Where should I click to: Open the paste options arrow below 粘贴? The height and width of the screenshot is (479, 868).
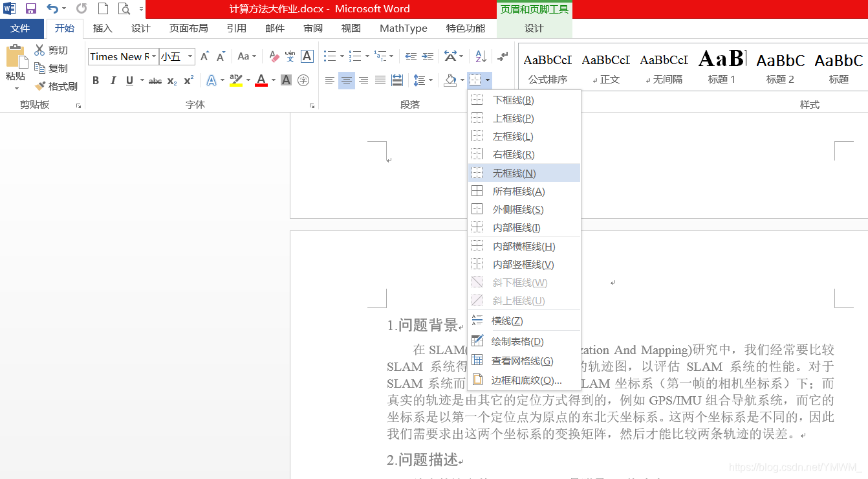pos(16,88)
